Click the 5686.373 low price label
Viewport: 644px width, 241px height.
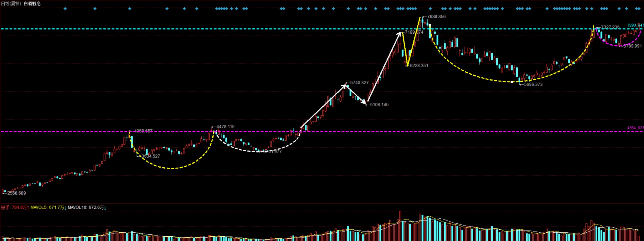click(x=533, y=84)
